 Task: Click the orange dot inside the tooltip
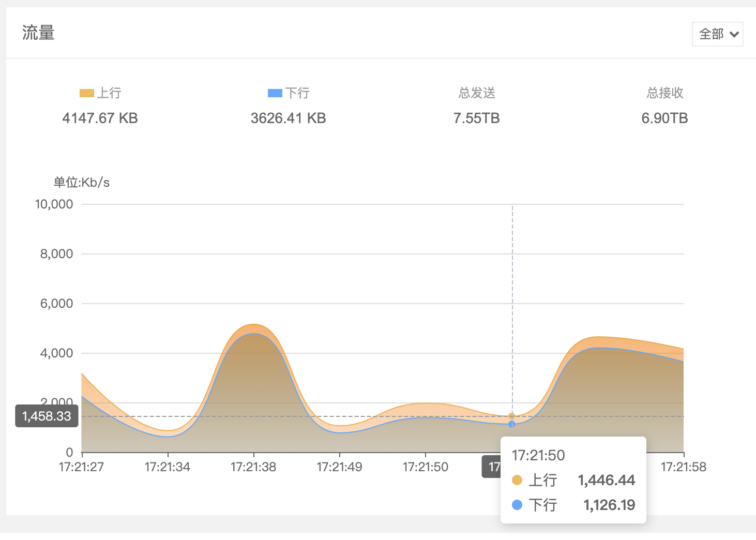[517, 480]
